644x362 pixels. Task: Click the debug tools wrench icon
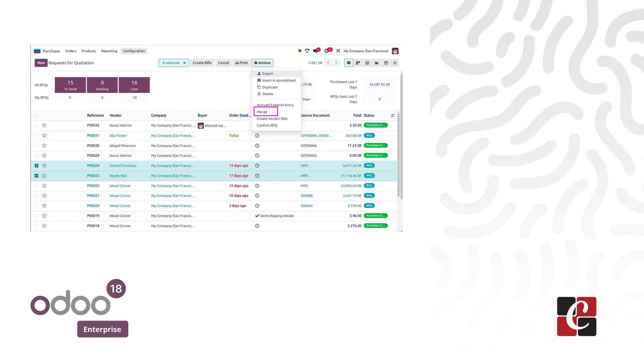coord(338,51)
